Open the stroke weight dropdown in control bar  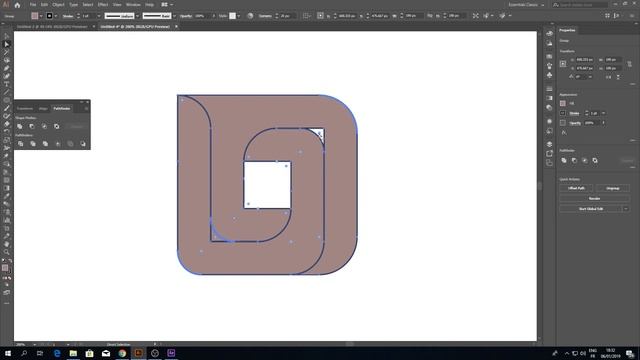coord(99,16)
